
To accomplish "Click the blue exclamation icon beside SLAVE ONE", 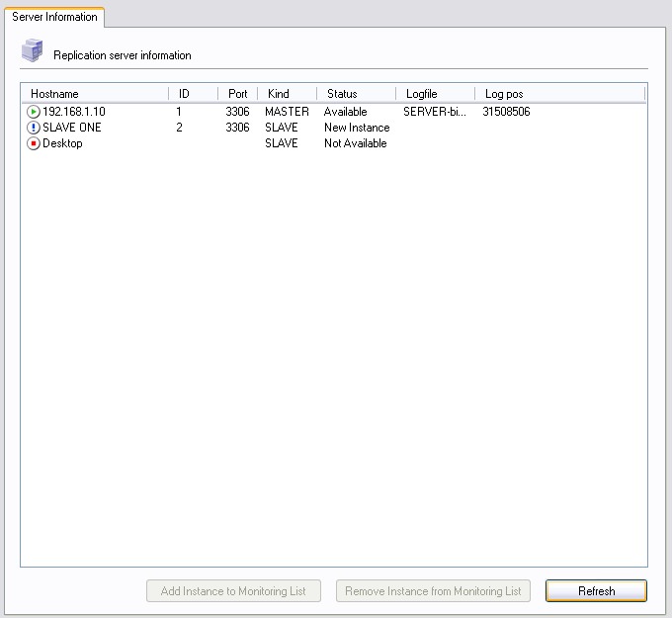I will pos(34,128).
